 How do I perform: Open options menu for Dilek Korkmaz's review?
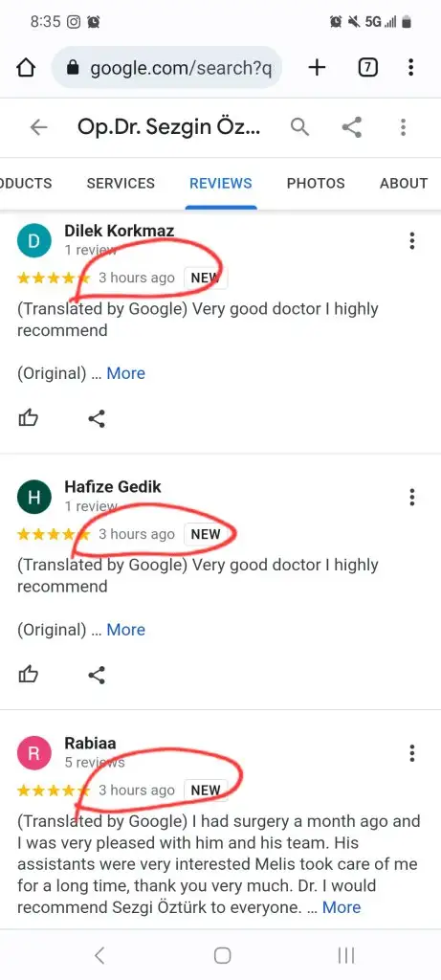(411, 240)
